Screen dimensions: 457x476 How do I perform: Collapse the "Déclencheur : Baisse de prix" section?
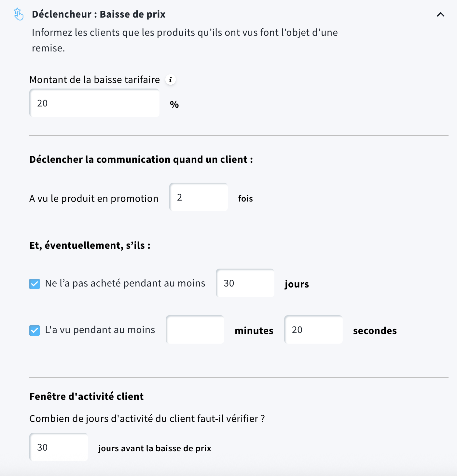(x=440, y=14)
